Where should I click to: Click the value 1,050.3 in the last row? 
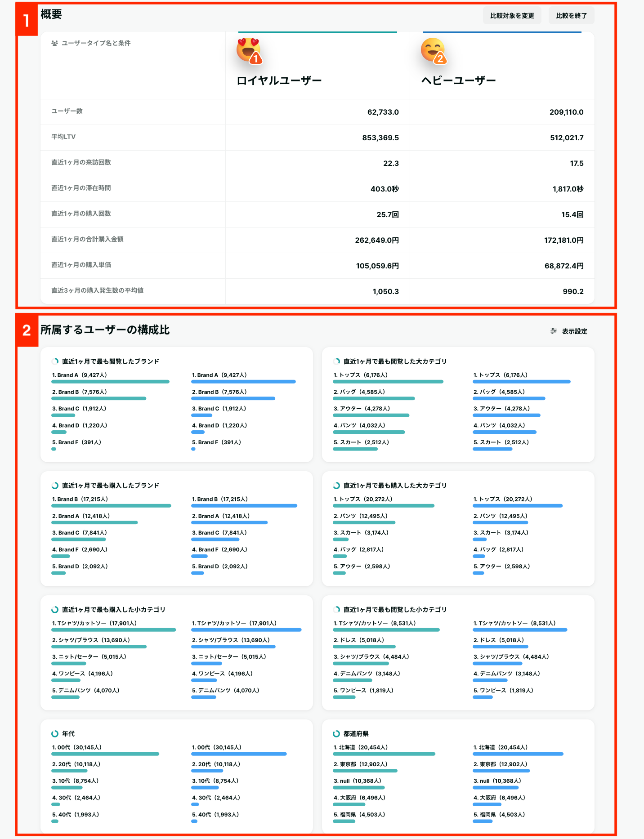[386, 291]
